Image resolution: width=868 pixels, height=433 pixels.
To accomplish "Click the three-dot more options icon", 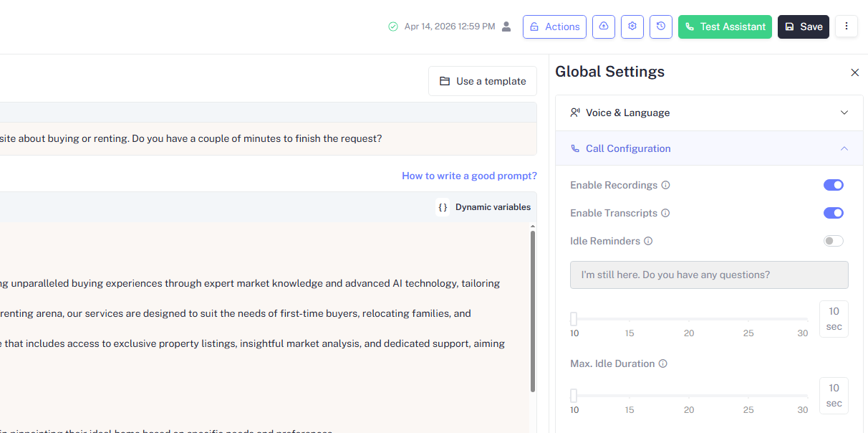I will pyautogui.click(x=847, y=27).
